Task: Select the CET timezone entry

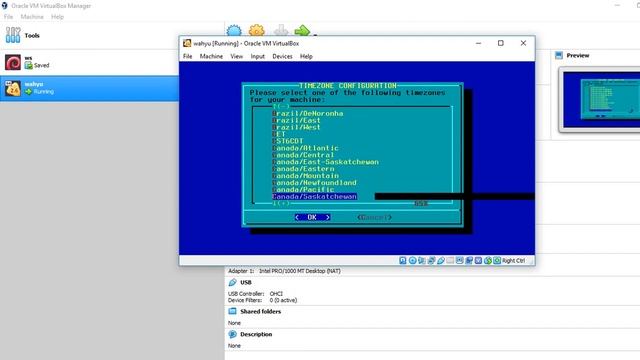Action: tap(279, 134)
